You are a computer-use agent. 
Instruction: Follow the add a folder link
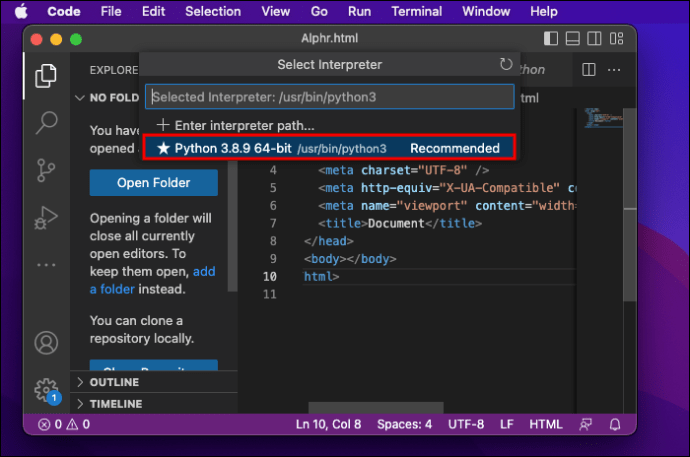(152, 280)
